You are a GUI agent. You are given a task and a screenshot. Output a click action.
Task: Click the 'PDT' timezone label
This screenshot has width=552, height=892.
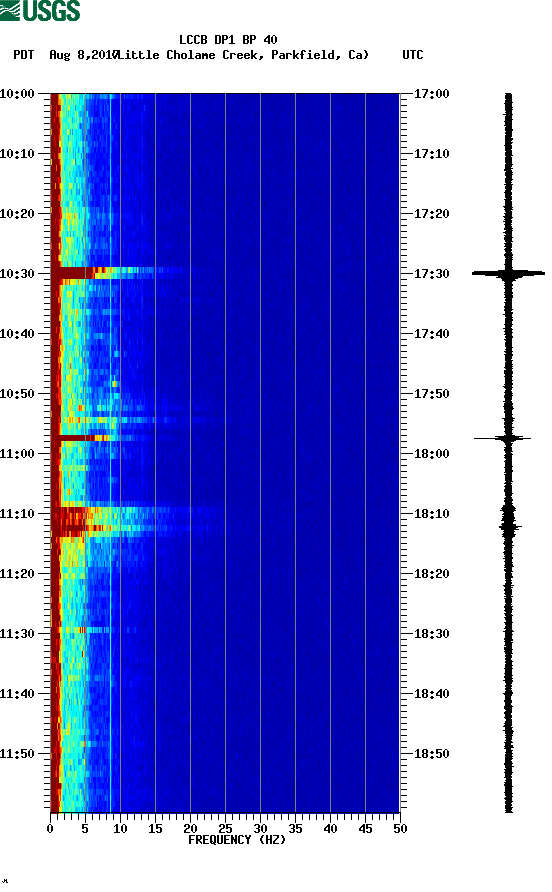tap(24, 55)
